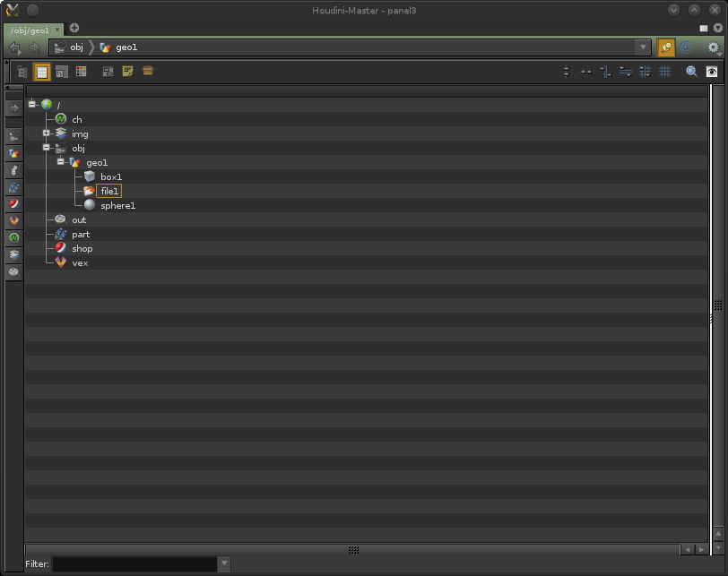Image resolution: width=728 pixels, height=576 pixels.
Task: Click horizontal scrollbar left arrow
Action: [x=687, y=549]
